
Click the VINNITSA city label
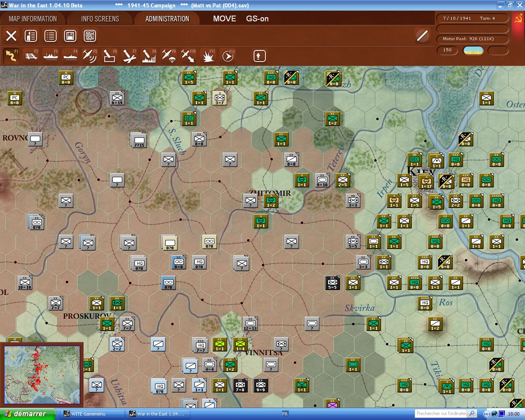pyautogui.click(x=263, y=353)
